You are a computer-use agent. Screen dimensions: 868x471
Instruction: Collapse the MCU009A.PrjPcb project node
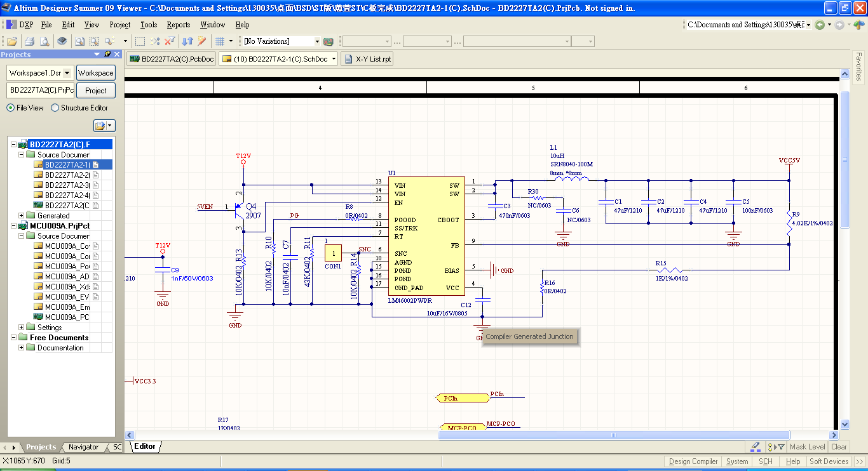click(13, 226)
